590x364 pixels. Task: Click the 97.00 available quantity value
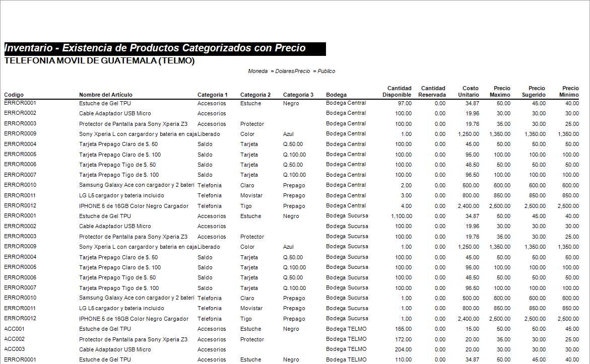(405, 103)
